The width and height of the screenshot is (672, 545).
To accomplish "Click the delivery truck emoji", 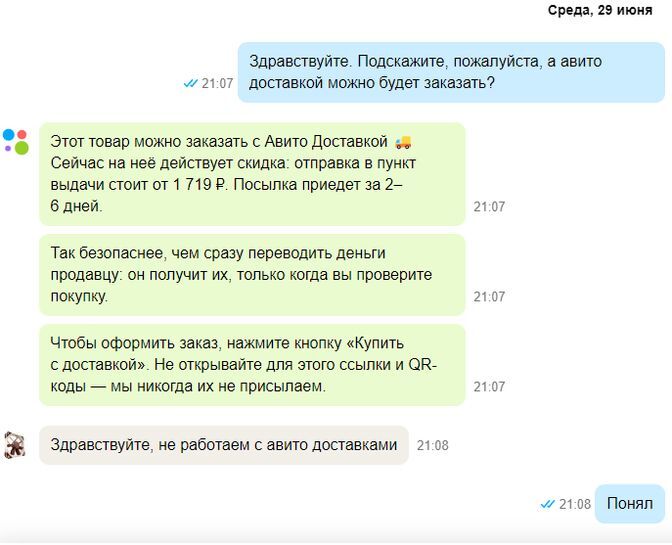I will click(x=403, y=142).
